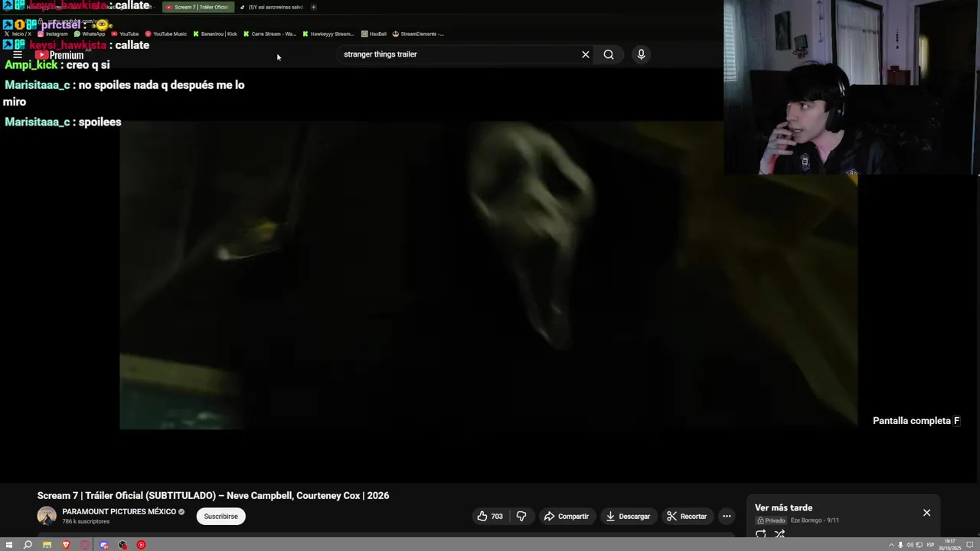The image size is (980, 551).
Task: Open File Explorer from taskbar
Action: [x=47, y=545]
